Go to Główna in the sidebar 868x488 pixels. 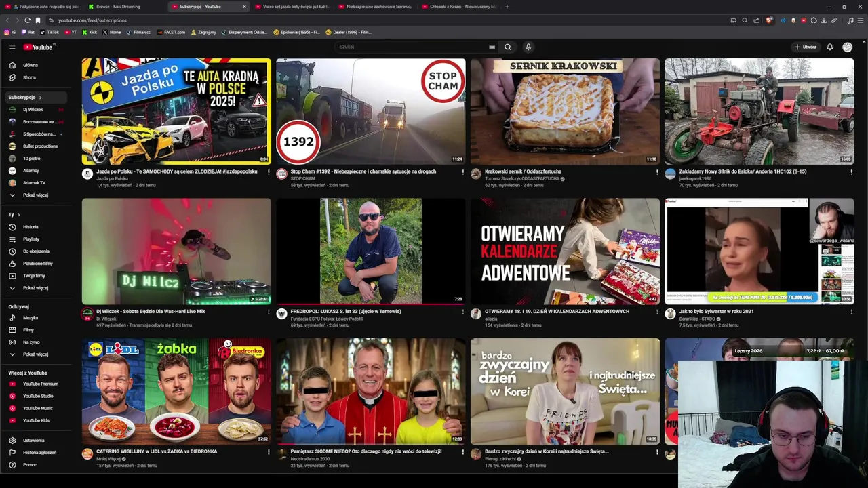click(35, 65)
